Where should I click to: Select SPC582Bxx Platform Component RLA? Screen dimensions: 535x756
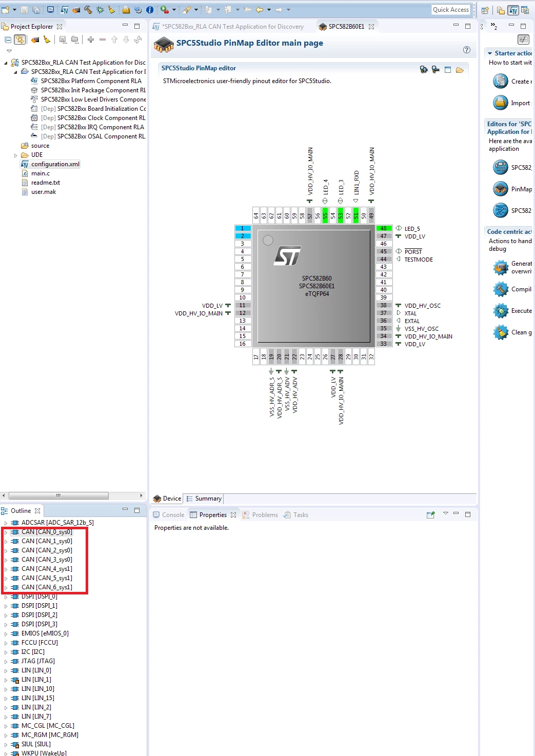point(86,81)
